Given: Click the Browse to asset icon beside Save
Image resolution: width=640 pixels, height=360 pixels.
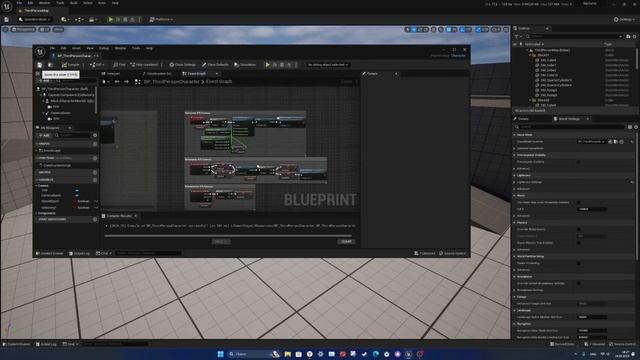Looking at the screenshot, I should point(50,64).
